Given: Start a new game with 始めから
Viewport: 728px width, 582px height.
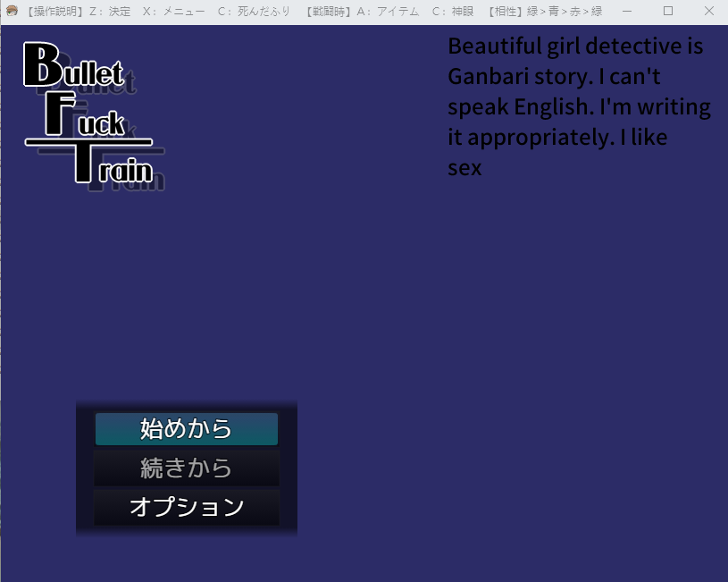Looking at the screenshot, I should 186,428.
